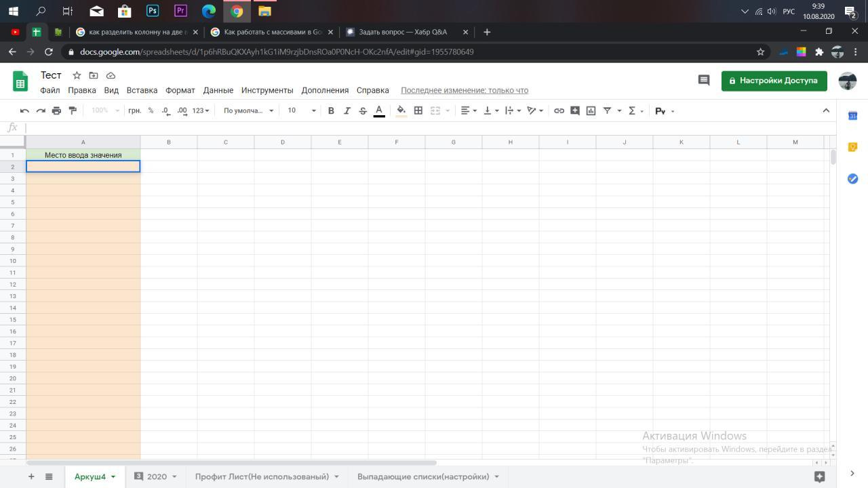Open Windows Start menu

14,11
